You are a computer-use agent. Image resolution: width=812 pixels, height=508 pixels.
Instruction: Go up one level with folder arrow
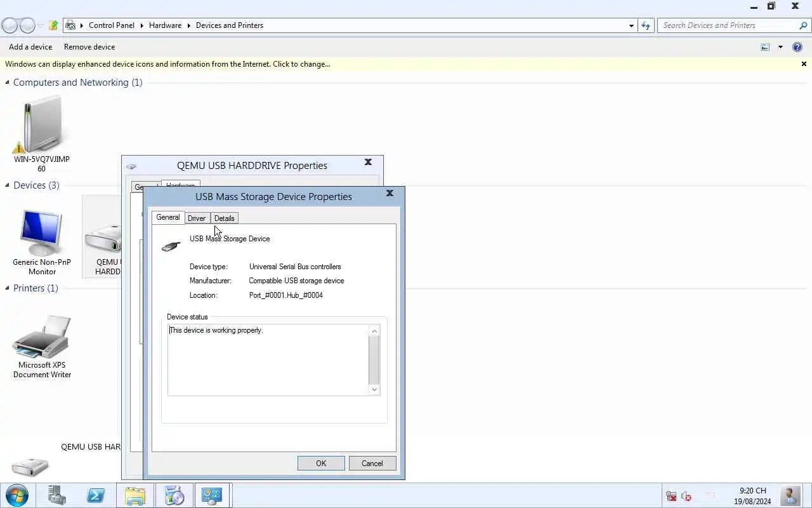[x=53, y=25]
